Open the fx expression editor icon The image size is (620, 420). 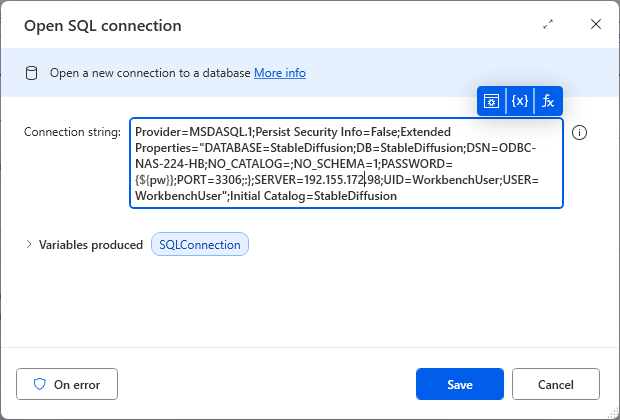[x=548, y=101]
